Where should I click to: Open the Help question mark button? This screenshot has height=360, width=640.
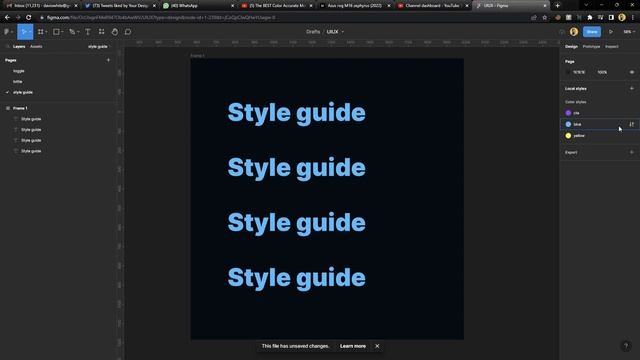coord(626,346)
